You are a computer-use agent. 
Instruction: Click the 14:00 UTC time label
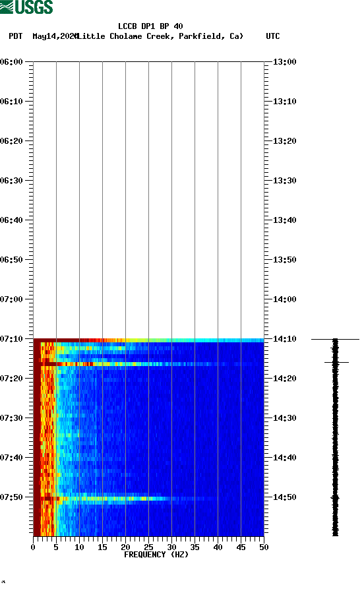284,299
